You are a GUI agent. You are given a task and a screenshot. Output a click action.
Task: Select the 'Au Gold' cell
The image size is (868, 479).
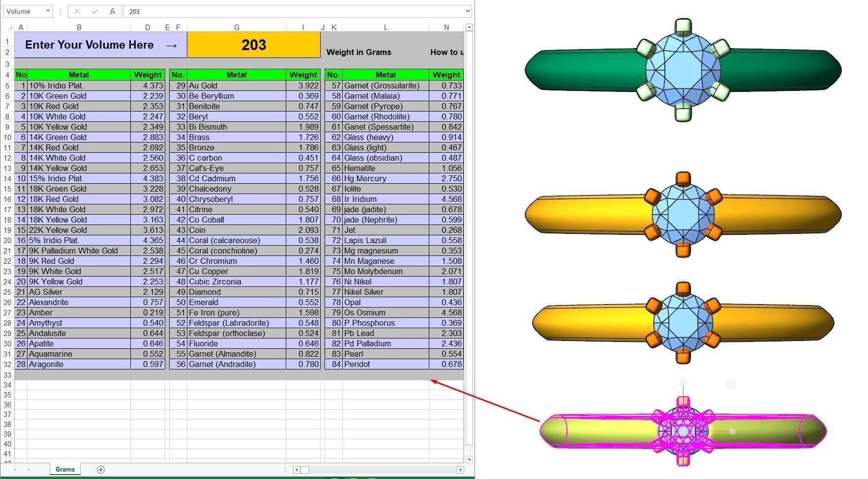237,85
